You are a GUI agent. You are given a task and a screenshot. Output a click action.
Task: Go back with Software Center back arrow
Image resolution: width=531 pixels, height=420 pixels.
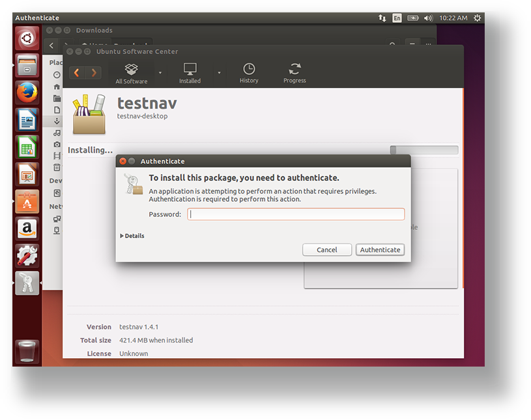[x=77, y=72]
